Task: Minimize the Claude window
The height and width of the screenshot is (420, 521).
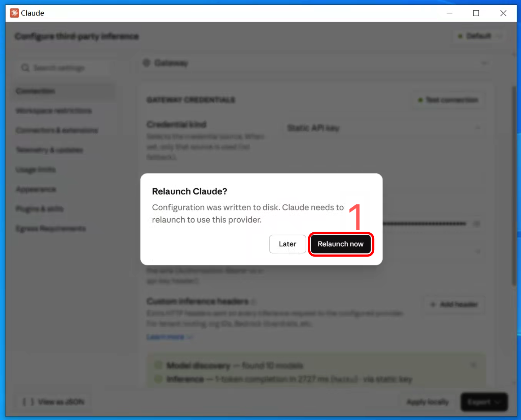Action: [450, 13]
